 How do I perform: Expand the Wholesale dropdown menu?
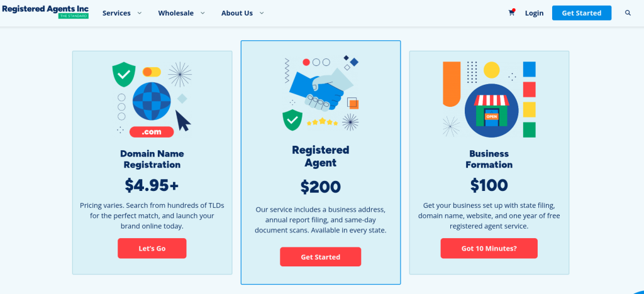181,13
